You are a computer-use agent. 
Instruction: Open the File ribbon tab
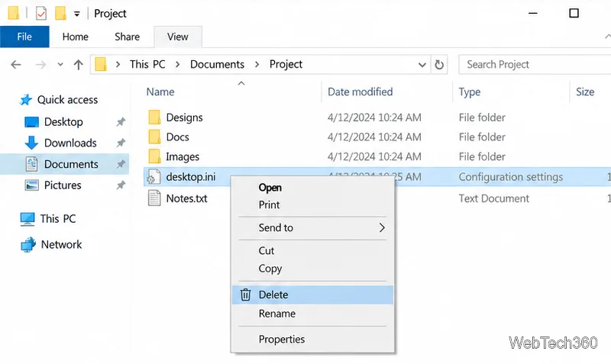pos(24,37)
